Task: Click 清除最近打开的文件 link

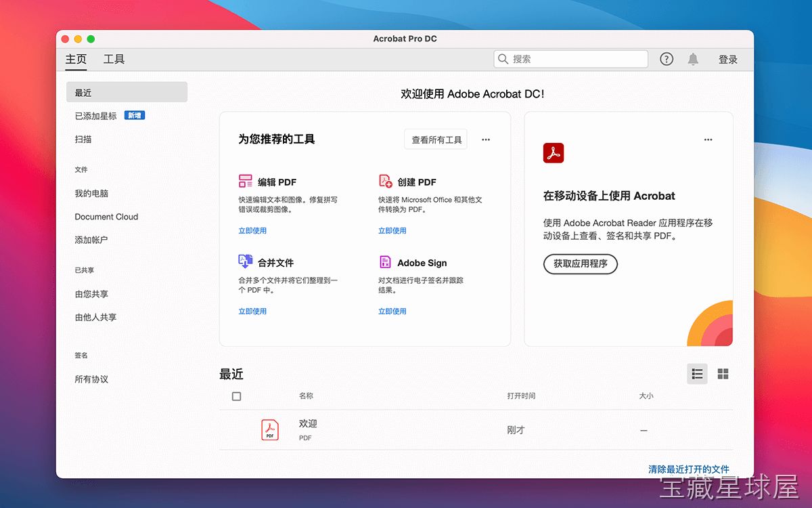Action: pyautogui.click(x=689, y=469)
